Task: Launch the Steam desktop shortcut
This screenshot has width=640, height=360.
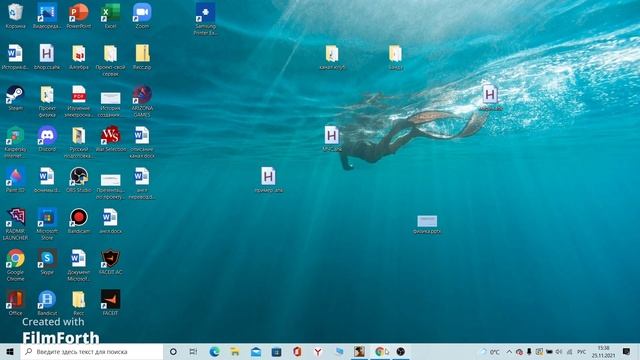Action: coord(16,98)
